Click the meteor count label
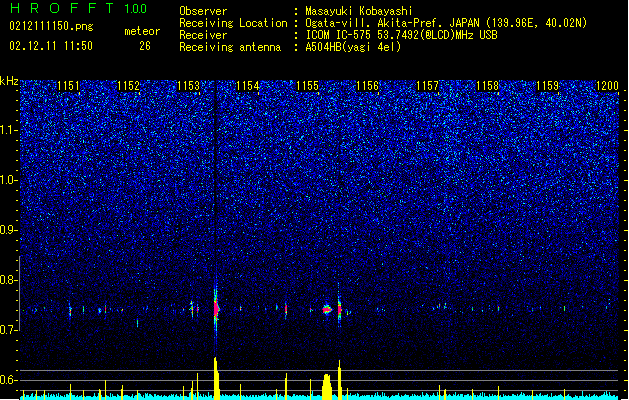The height and width of the screenshot is (400, 629). coord(142,31)
